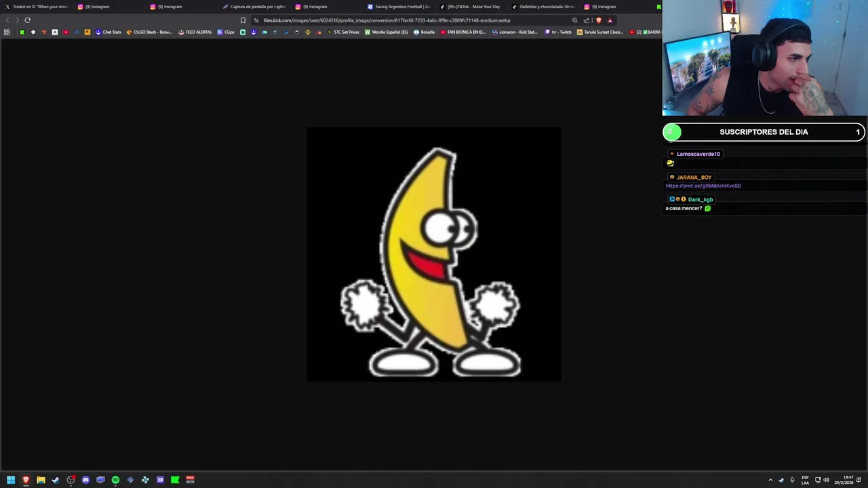Open the Brave Rewards triangle icon

(x=610, y=20)
